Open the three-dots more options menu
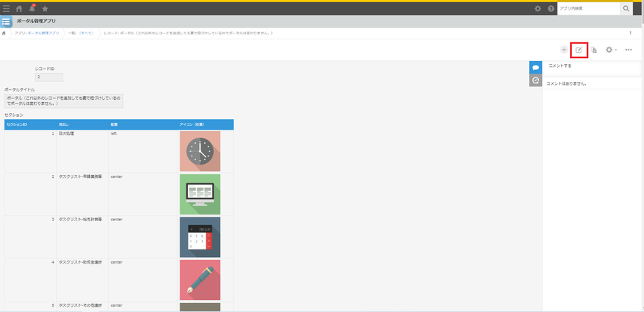 (x=628, y=50)
